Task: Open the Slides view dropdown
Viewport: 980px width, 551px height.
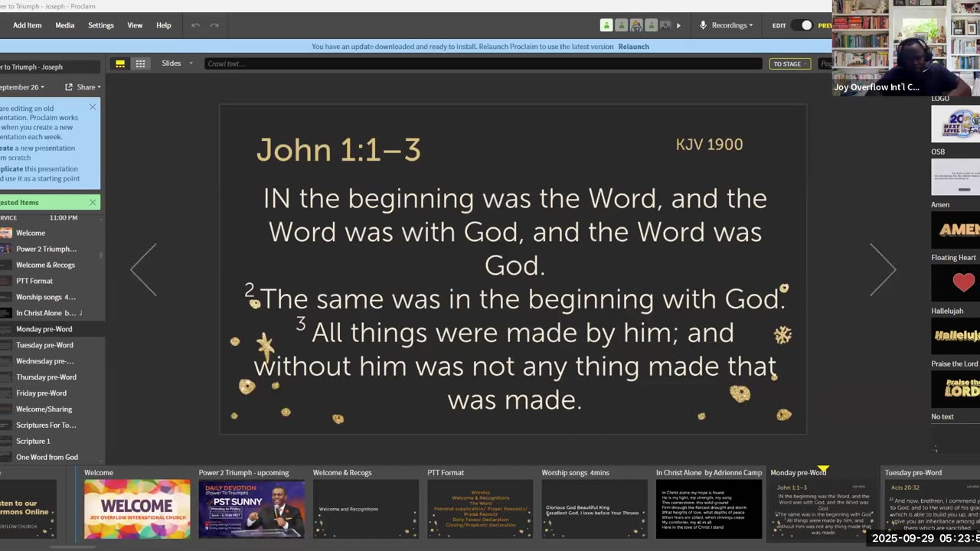Action: tap(177, 64)
